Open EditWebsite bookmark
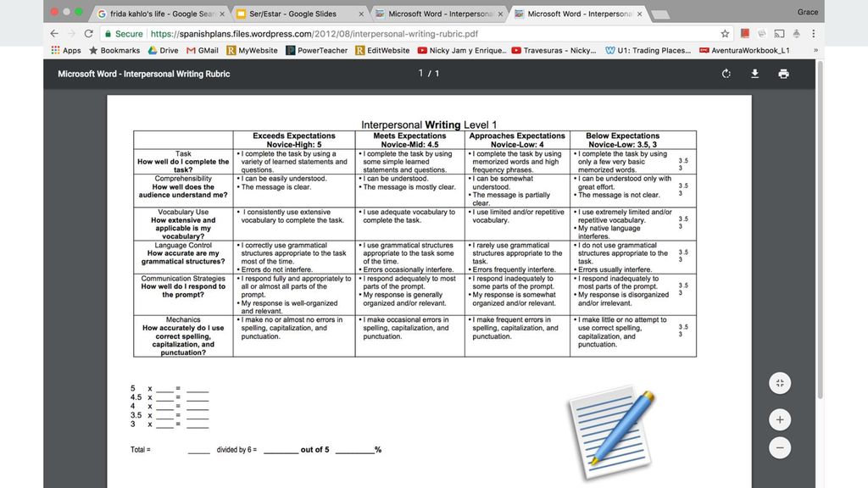868x488 pixels. [382, 50]
